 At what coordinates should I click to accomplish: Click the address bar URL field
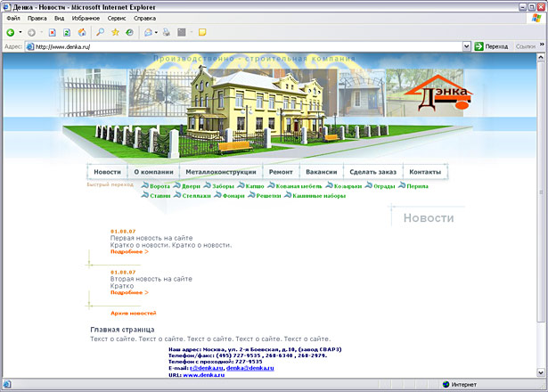tap(243, 46)
